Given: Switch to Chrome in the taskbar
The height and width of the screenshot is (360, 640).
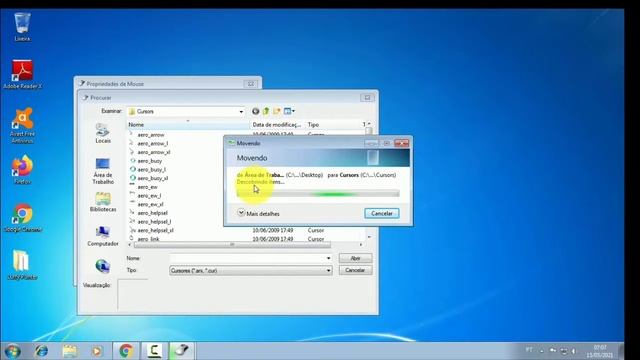Looking at the screenshot, I should [126, 351].
